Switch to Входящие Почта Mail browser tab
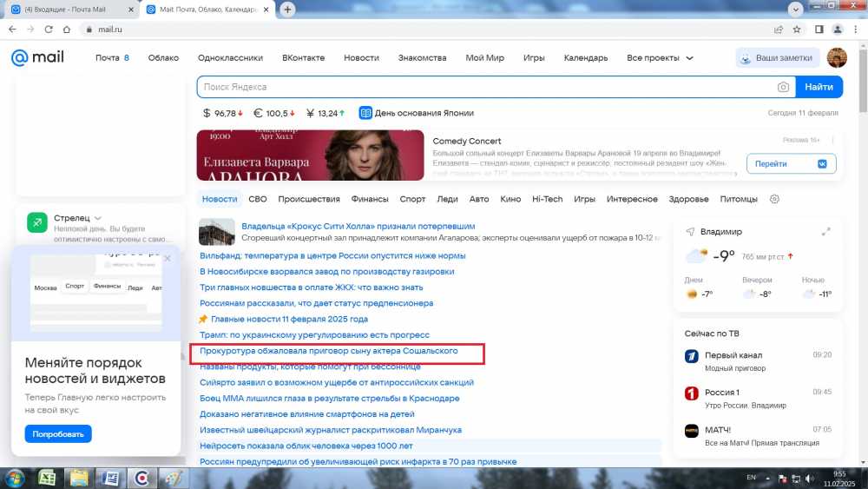 click(71, 10)
